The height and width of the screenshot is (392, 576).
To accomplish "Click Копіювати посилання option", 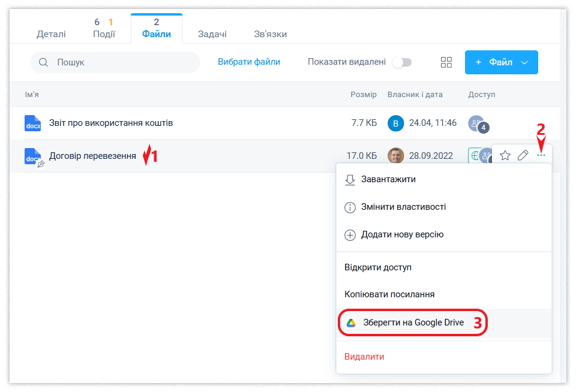I will pos(389,294).
